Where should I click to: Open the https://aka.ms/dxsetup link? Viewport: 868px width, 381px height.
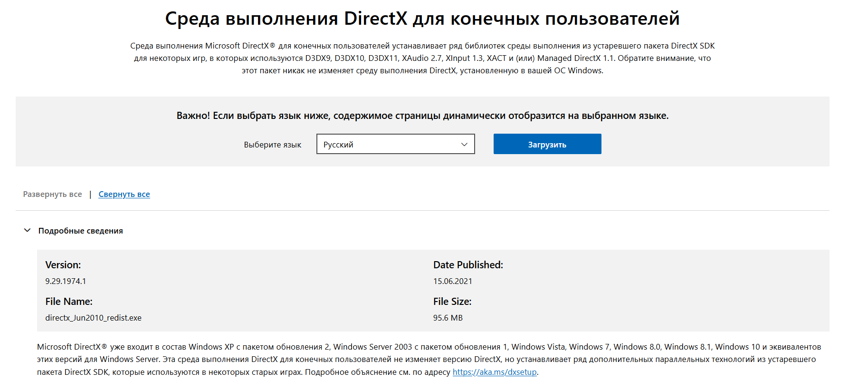click(x=495, y=372)
